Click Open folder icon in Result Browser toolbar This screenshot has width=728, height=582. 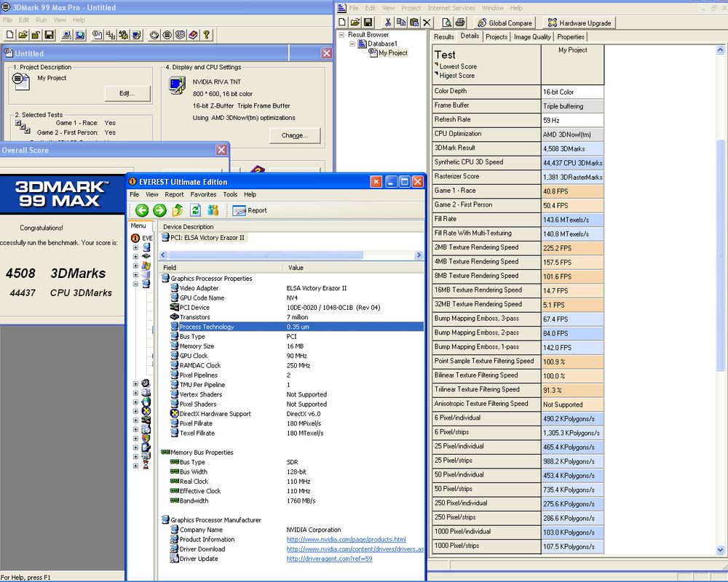point(355,23)
